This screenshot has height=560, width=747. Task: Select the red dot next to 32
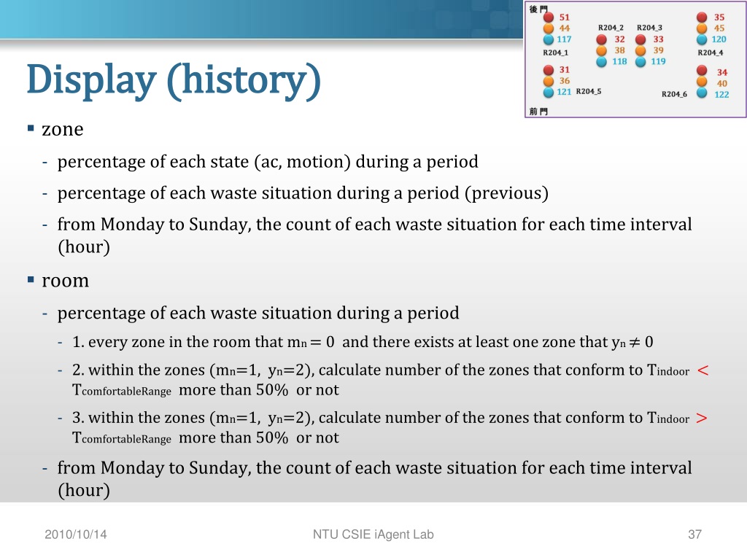coord(602,39)
